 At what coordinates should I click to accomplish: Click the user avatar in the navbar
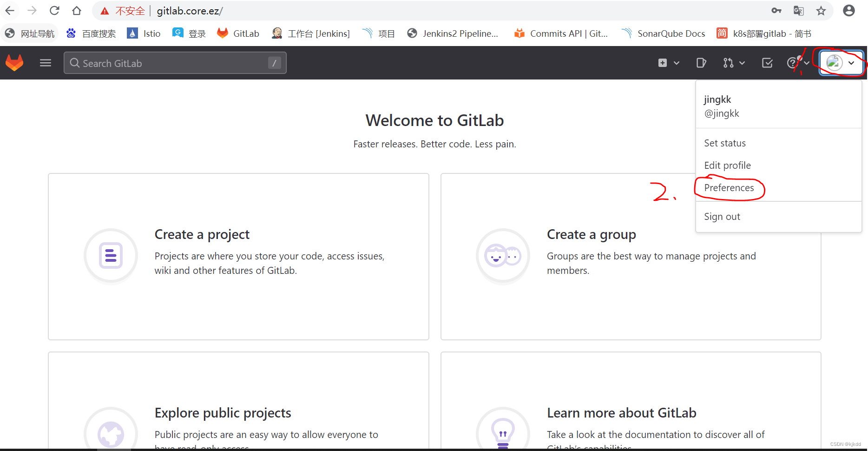(x=834, y=63)
